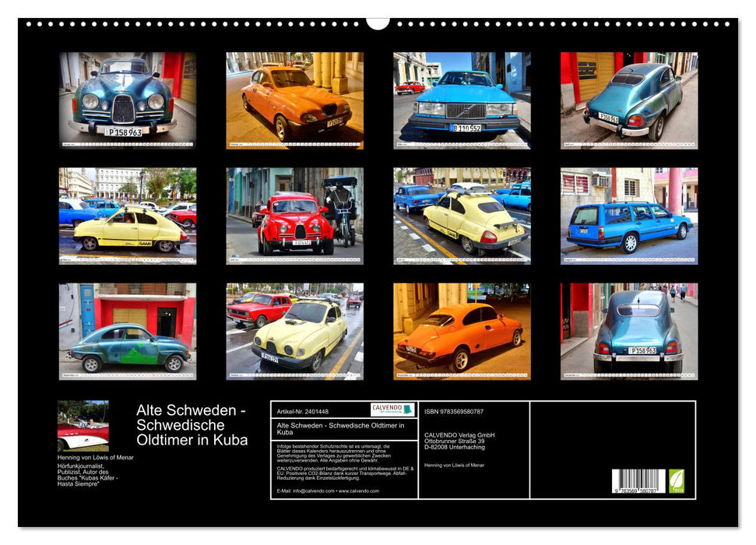Image resolution: width=756 pixels, height=545 pixels.
Task: Click the small author credit below the publisher address
Action: (x=454, y=466)
